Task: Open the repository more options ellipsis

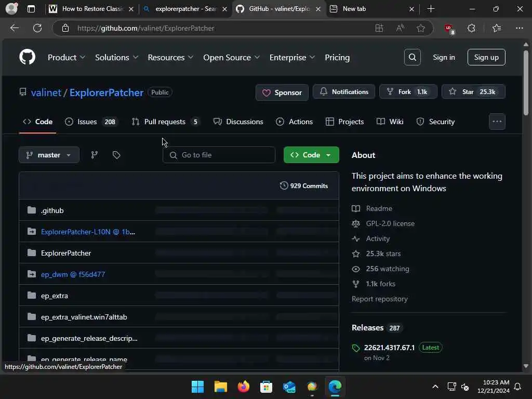Action: point(497,122)
